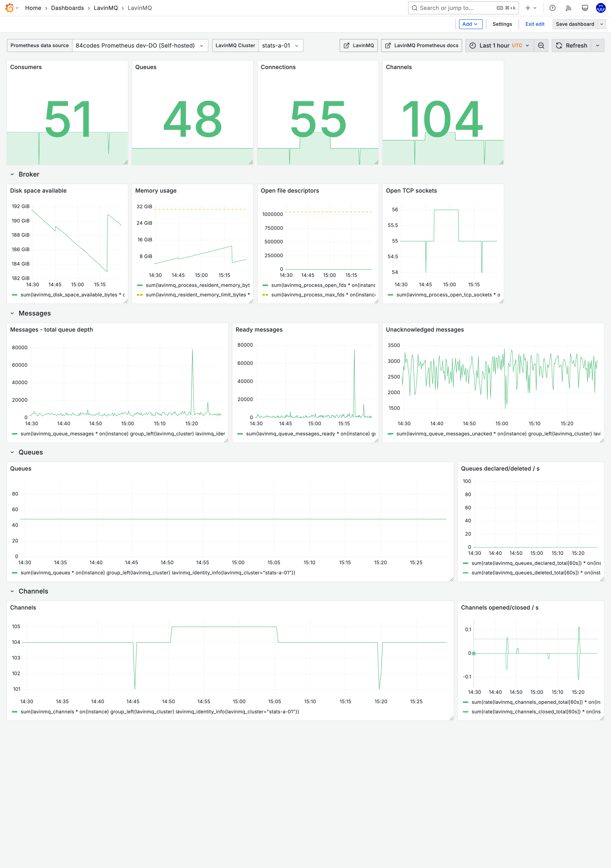Screen dimensions: 611x868
Task: Click the resize handle on Consumers panel
Action: (126, 163)
